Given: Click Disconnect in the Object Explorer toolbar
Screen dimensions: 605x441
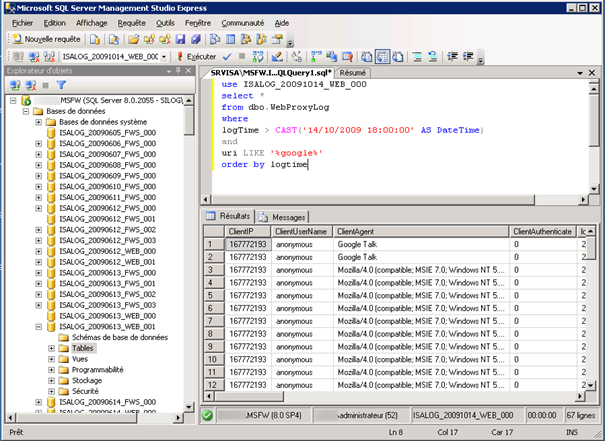Looking at the screenshot, I should [x=30, y=85].
